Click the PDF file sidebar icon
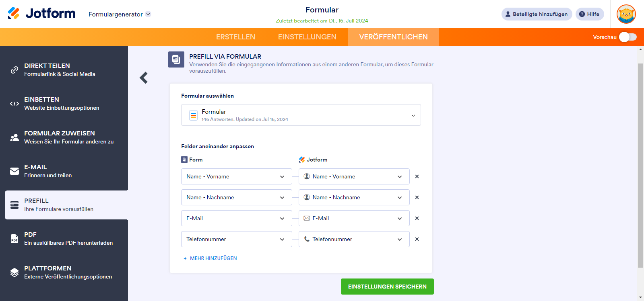The image size is (644, 301). (14, 239)
